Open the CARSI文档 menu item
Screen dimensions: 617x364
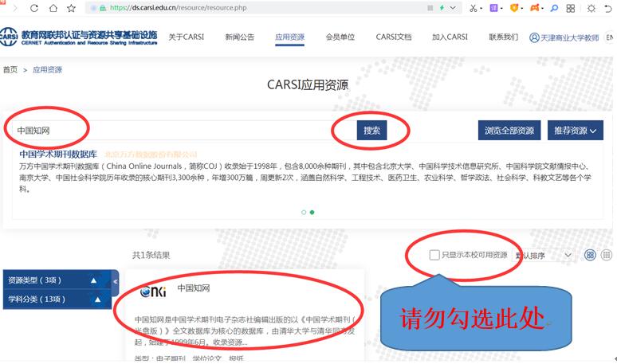coord(394,37)
